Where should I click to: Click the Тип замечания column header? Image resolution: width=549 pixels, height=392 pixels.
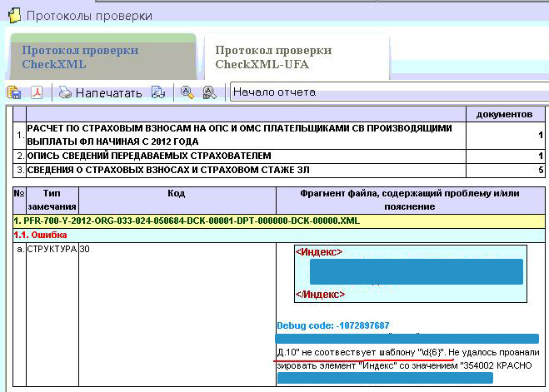pos(52,200)
